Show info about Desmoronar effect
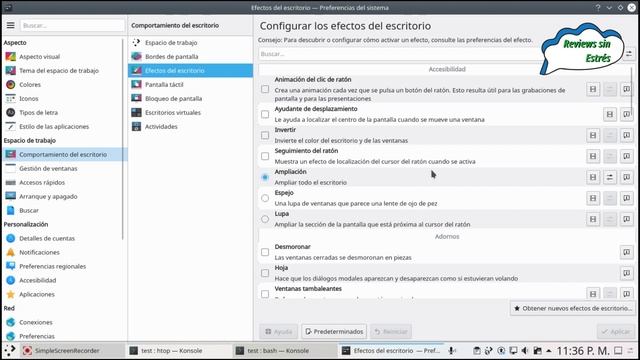Viewport: 640px width, 360px height. click(627, 252)
